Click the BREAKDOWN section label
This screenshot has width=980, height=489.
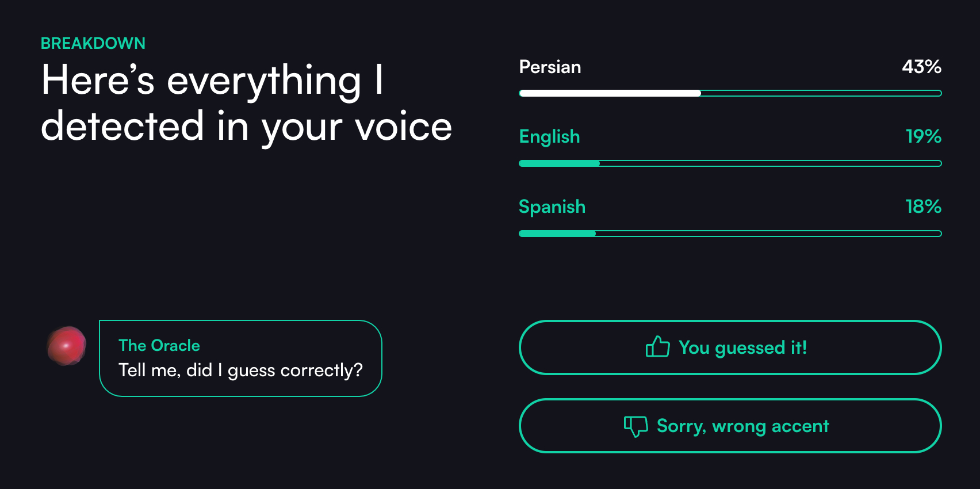(93, 43)
